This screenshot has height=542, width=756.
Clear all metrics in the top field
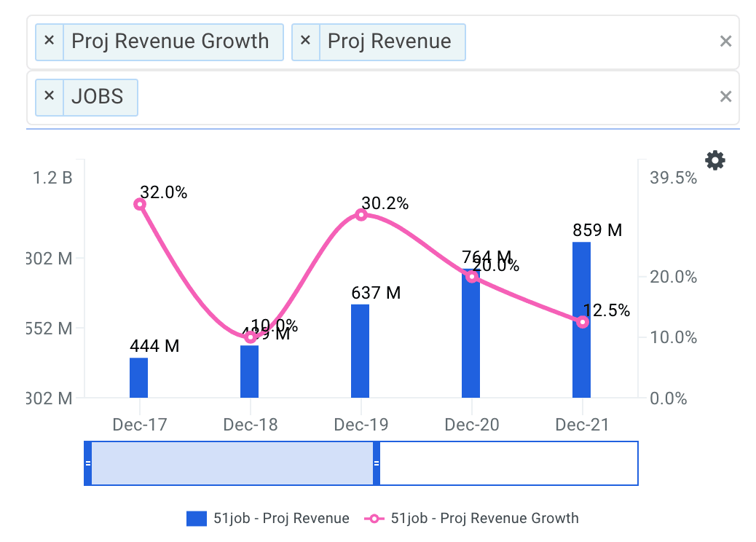[x=725, y=42]
